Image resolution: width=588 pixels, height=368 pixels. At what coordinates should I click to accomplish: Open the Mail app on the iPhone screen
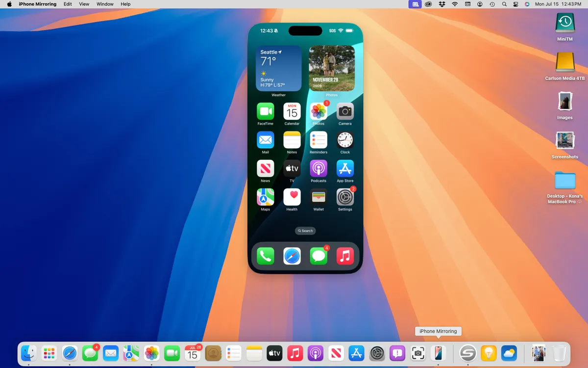(266, 140)
